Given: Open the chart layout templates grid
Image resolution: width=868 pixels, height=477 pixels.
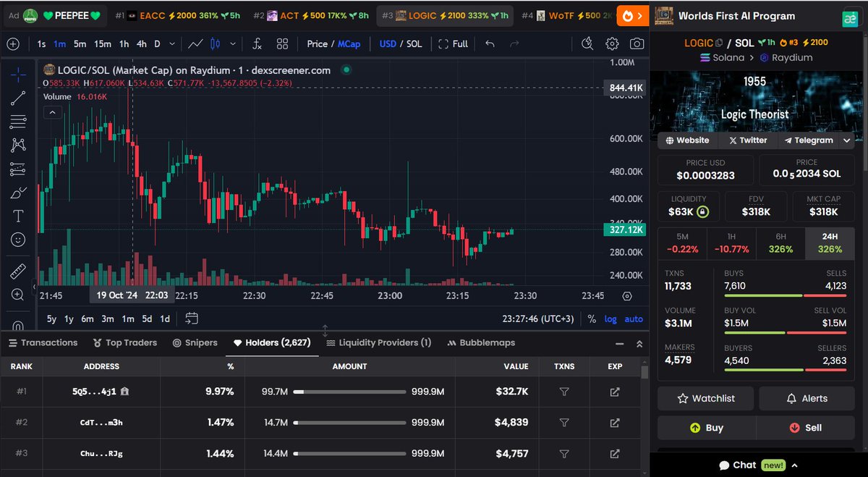Looking at the screenshot, I should 283,44.
